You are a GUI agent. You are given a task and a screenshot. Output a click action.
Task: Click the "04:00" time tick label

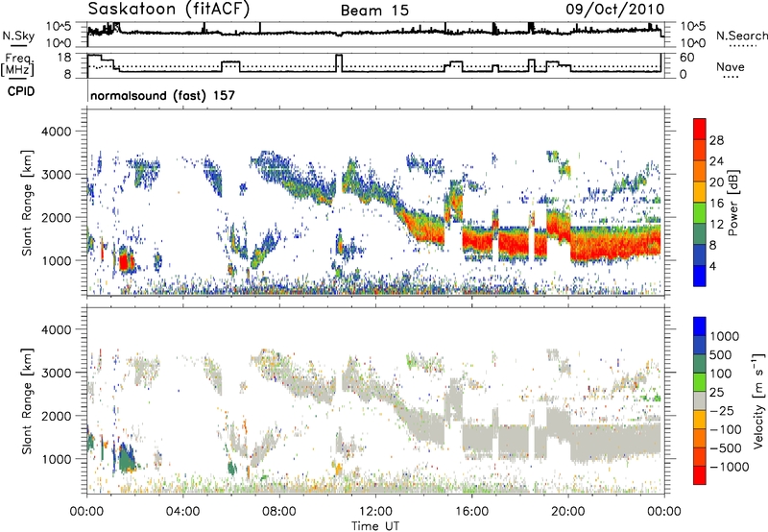pyautogui.click(x=182, y=512)
